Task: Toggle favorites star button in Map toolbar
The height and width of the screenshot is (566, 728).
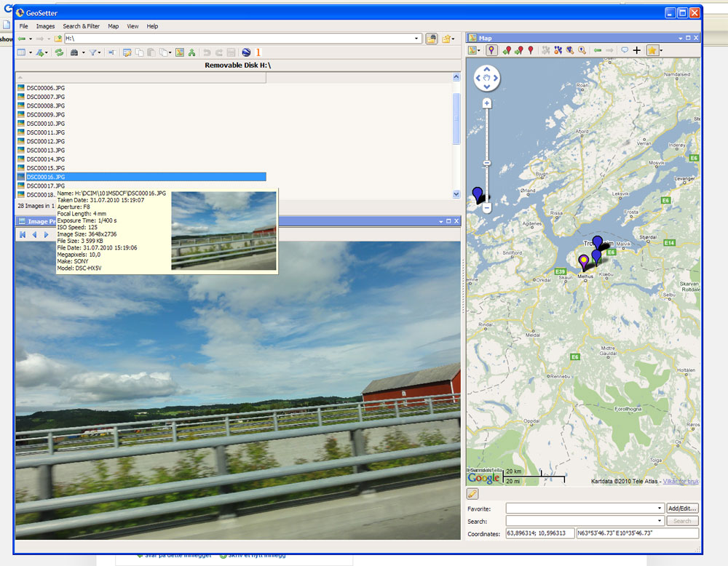Action: click(x=652, y=50)
